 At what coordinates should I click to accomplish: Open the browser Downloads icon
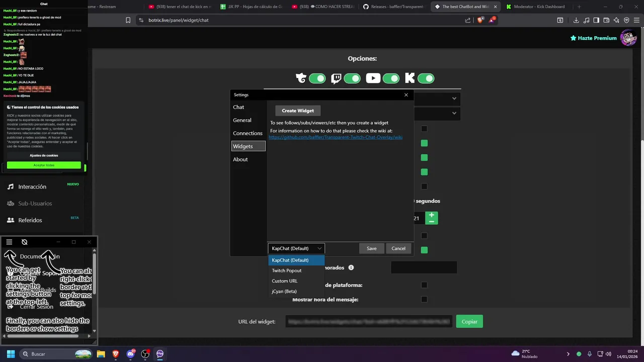[x=576, y=20]
